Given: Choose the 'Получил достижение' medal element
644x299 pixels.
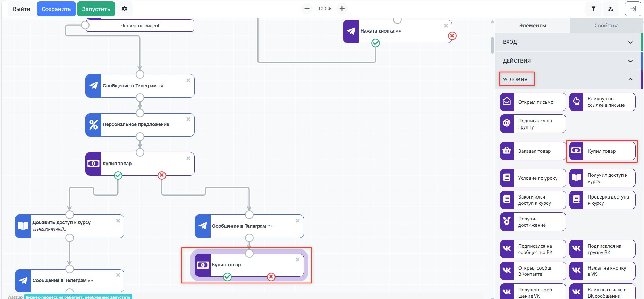Looking at the screenshot, I should tap(533, 222).
